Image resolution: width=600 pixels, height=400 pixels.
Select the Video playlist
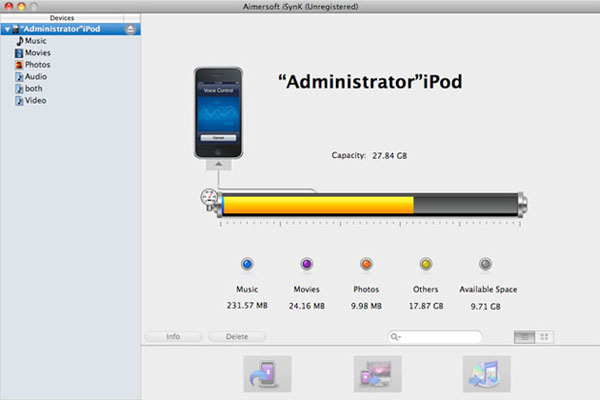pos(36,100)
